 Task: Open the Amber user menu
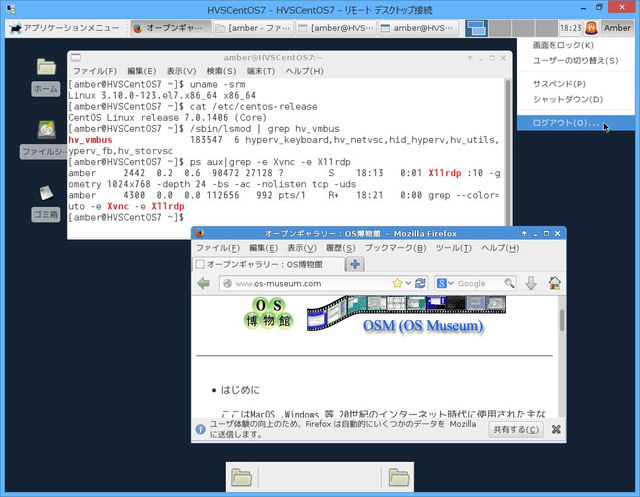[617, 28]
